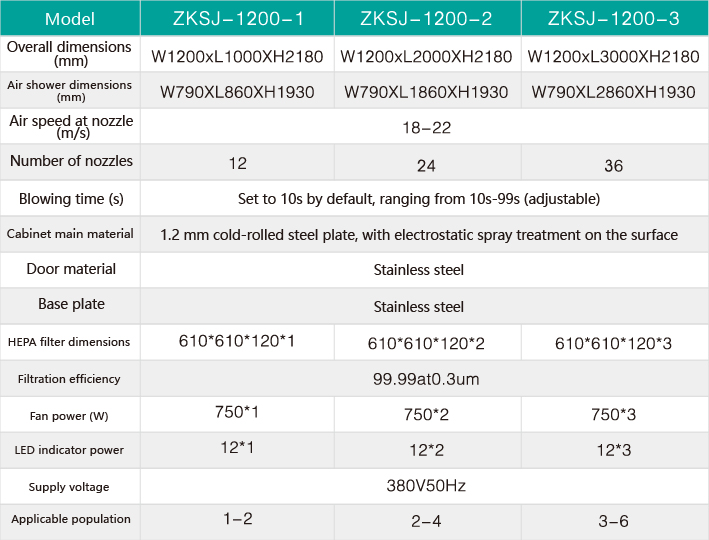Click the 'Overall dimensions (mm)' row label
709x540 pixels.
[69, 53]
